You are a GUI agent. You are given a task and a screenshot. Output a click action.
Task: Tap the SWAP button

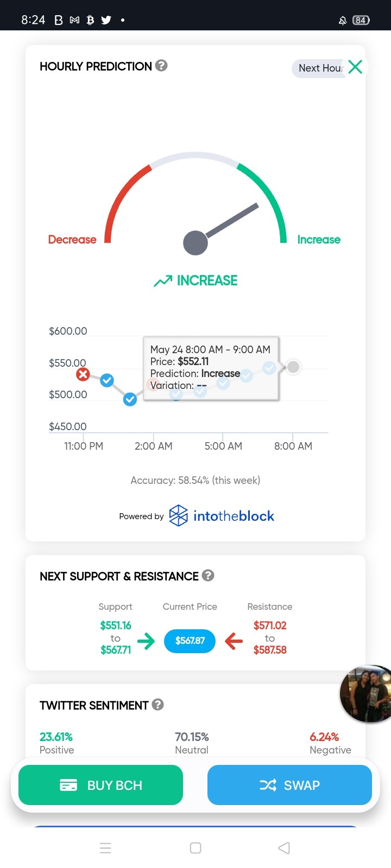point(289,785)
